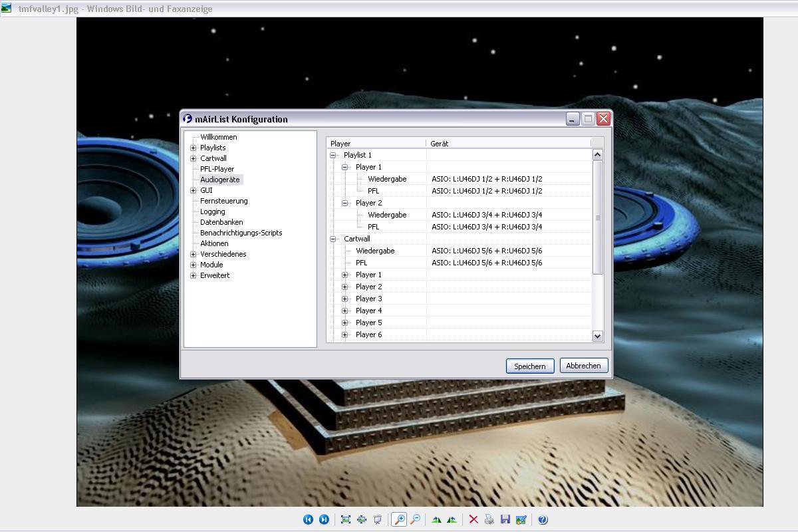The image size is (798, 532).
Task: Click the device list scrollbar up arrow
Action: point(597,154)
